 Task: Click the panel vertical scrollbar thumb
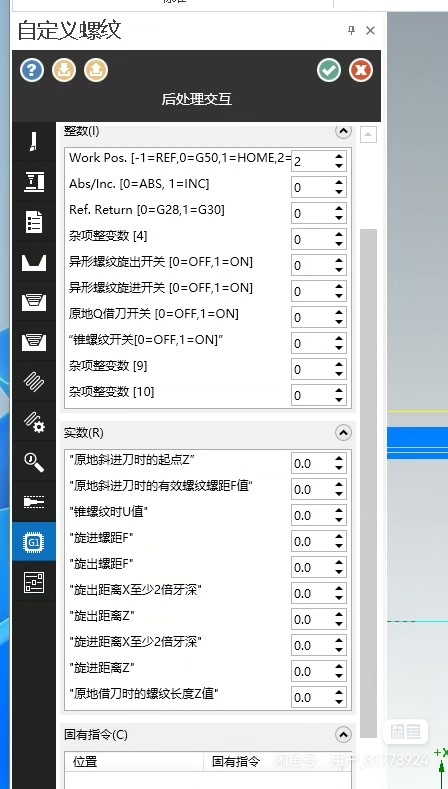click(x=369, y=483)
